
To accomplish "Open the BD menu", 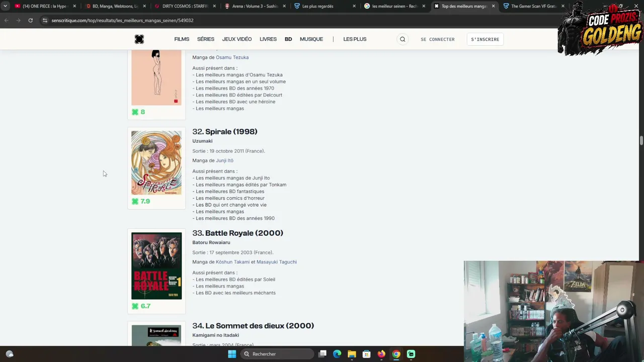I will 288,39.
